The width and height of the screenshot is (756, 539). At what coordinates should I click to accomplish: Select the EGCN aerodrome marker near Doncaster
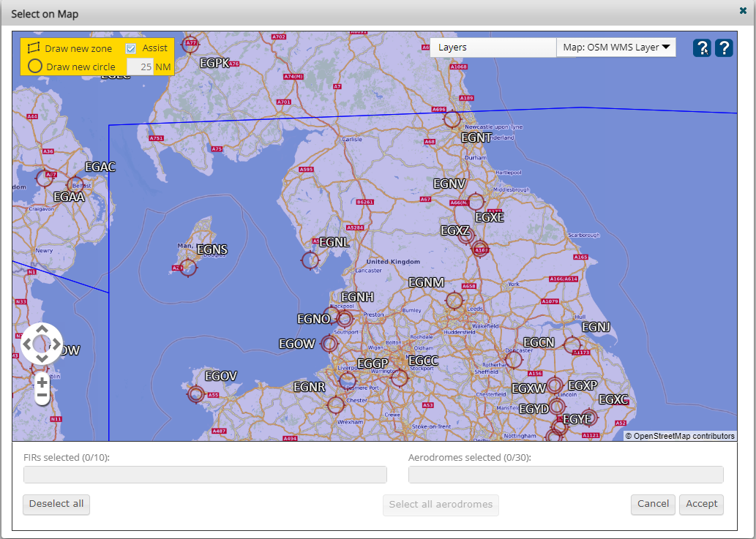click(x=514, y=359)
